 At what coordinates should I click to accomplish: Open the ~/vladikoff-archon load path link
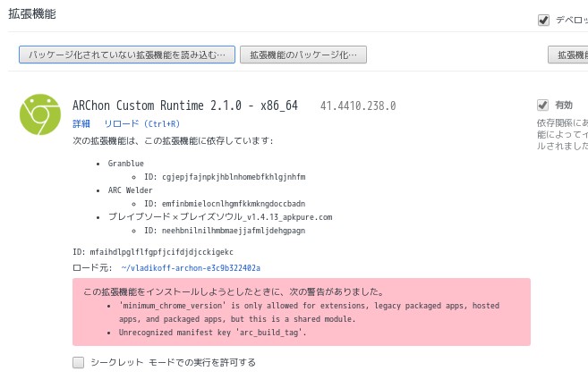(191, 268)
